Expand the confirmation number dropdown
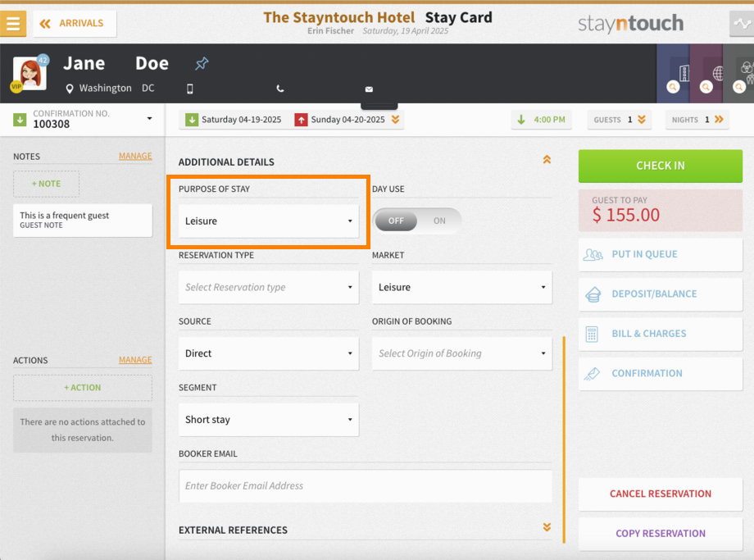Screen dimensions: 754x560 coord(149,118)
